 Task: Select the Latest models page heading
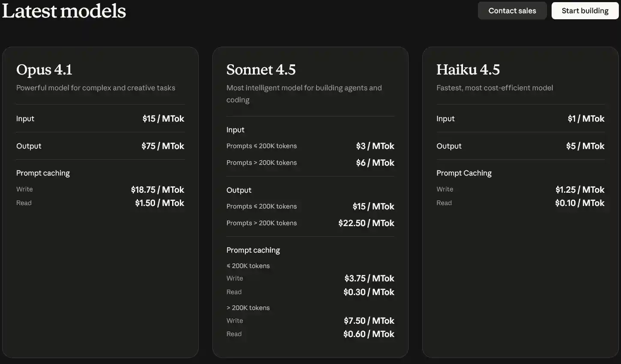click(x=64, y=11)
